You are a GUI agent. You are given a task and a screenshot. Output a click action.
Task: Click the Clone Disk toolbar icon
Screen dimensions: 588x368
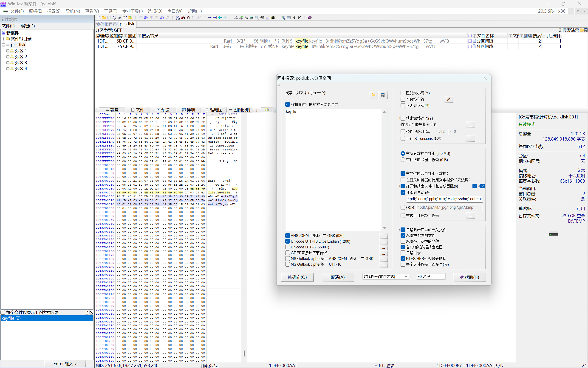pyautogui.click(x=241, y=17)
